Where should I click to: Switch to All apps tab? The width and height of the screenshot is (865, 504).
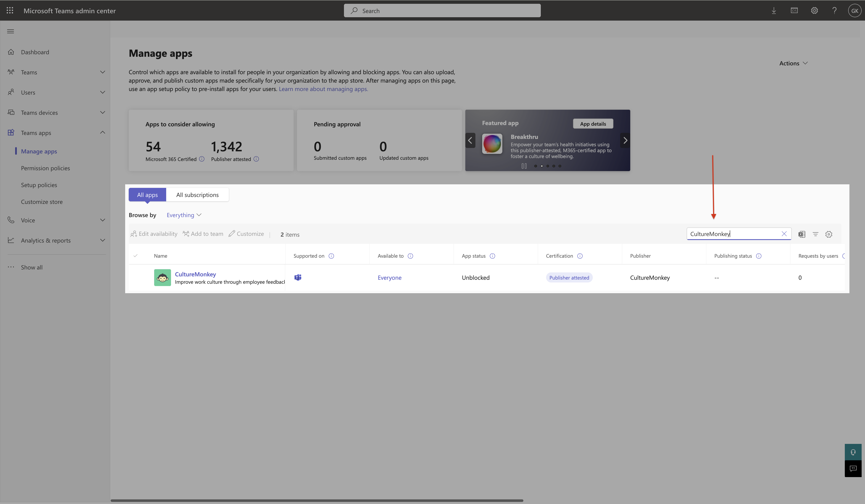pyautogui.click(x=147, y=195)
